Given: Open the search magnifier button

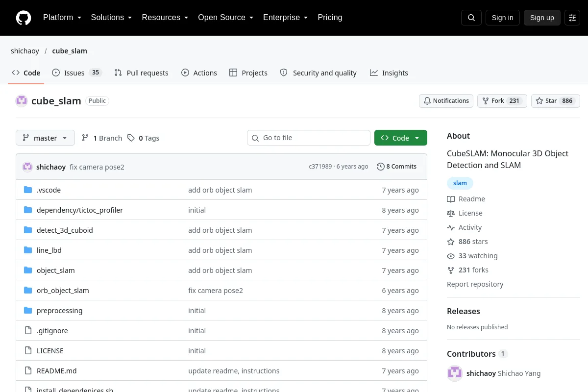Looking at the screenshot, I should (471, 18).
